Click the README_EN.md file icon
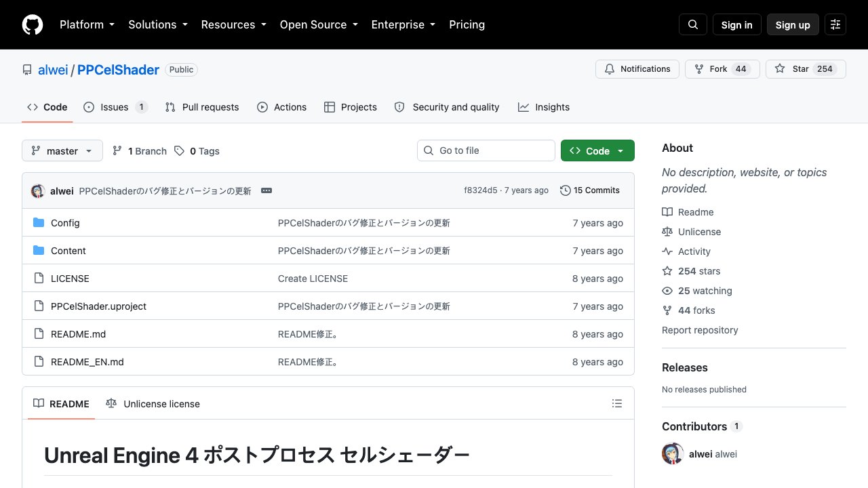The image size is (868, 488). click(x=39, y=362)
